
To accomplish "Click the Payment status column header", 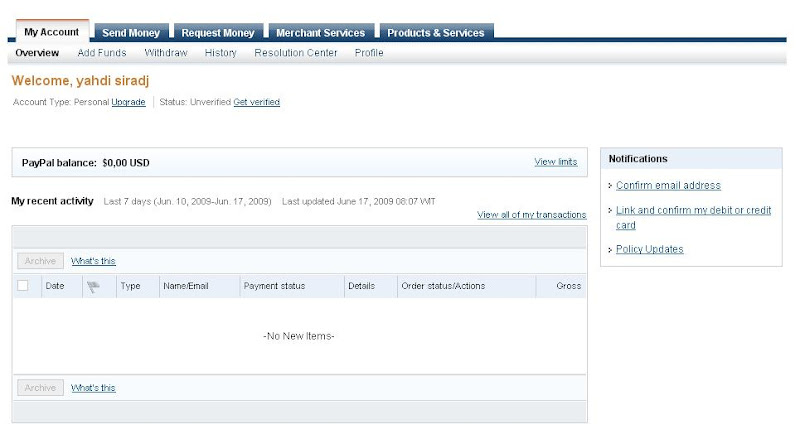I will 274,286.
